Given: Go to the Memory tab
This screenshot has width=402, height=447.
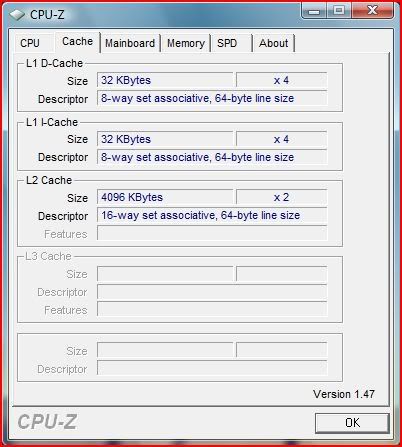Looking at the screenshot, I should tap(186, 43).
